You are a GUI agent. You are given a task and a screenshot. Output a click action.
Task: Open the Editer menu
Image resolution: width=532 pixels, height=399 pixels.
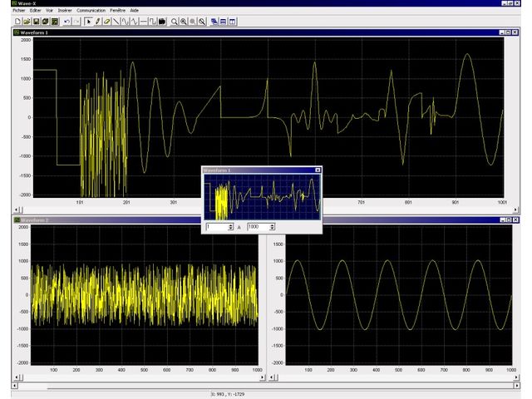click(35, 11)
